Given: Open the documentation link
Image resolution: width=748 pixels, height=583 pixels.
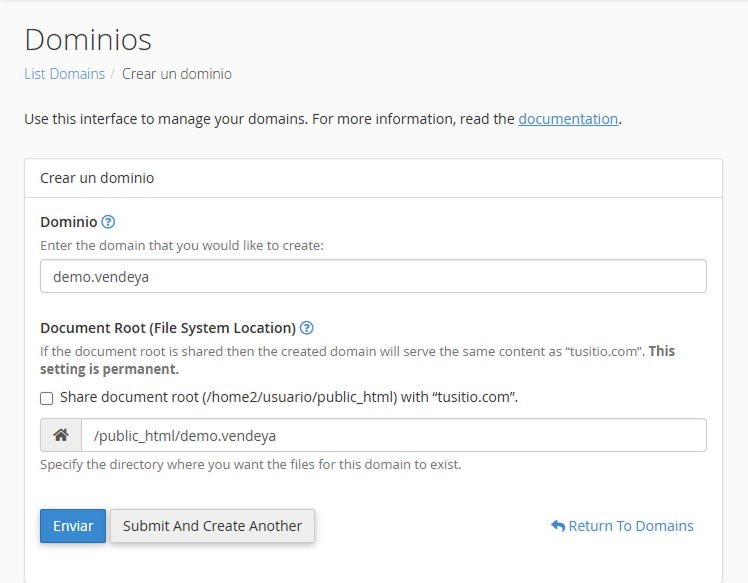Looking at the screenshot, I should pyautogui.click(x=568, y=119).
